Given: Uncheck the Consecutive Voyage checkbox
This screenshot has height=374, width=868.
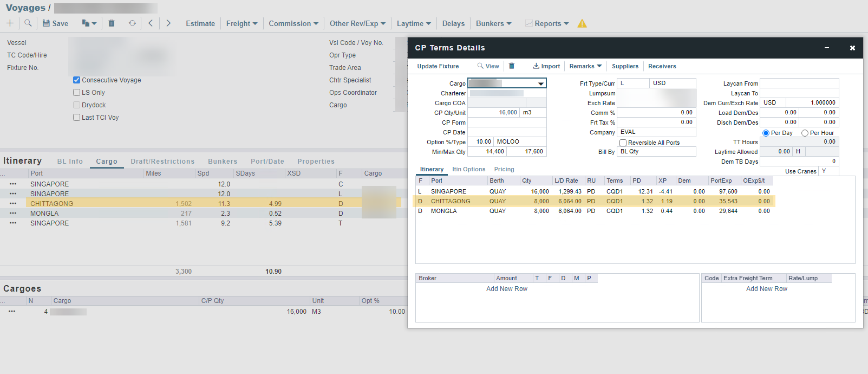Looking at the screenshot, I should 77,80.
